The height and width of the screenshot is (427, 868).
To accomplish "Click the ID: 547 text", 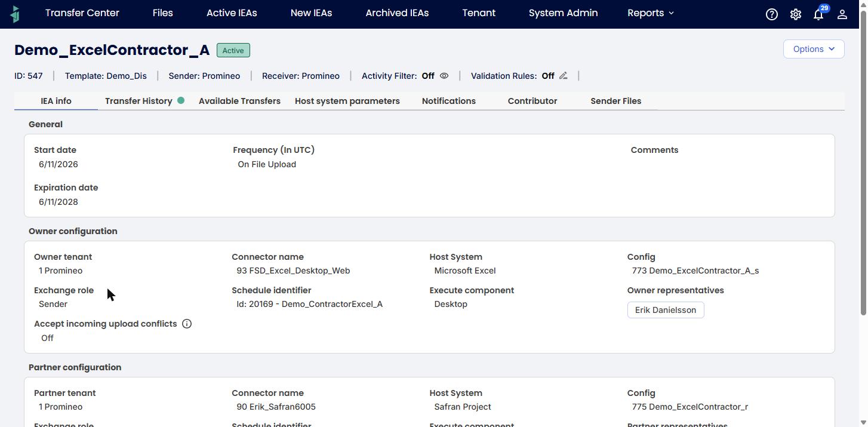I will [x=29, y=76].
